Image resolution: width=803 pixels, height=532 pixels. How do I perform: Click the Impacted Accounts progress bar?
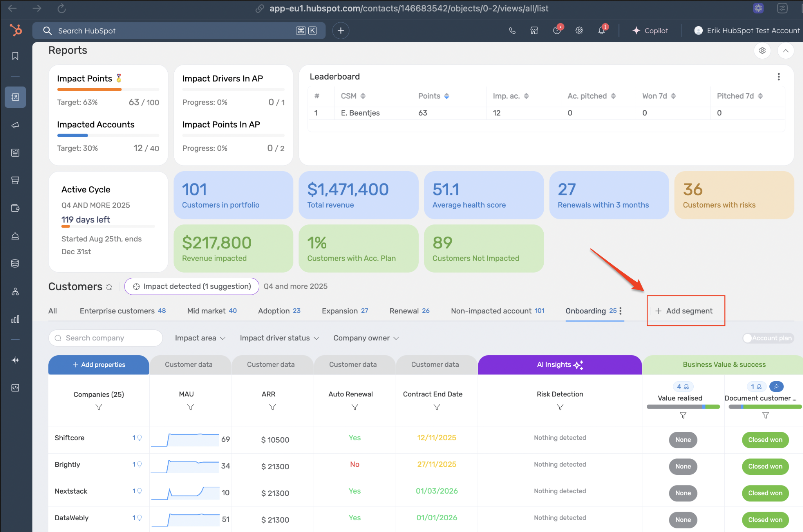tap(108, 136)
